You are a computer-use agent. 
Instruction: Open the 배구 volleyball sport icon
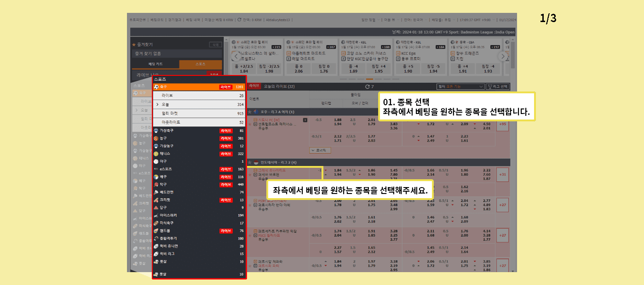(x=156, y=177)
